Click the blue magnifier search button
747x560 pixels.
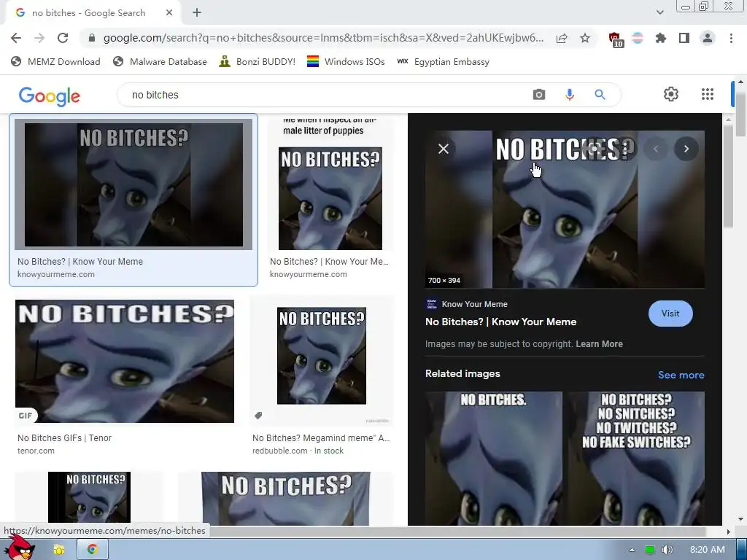600,94
